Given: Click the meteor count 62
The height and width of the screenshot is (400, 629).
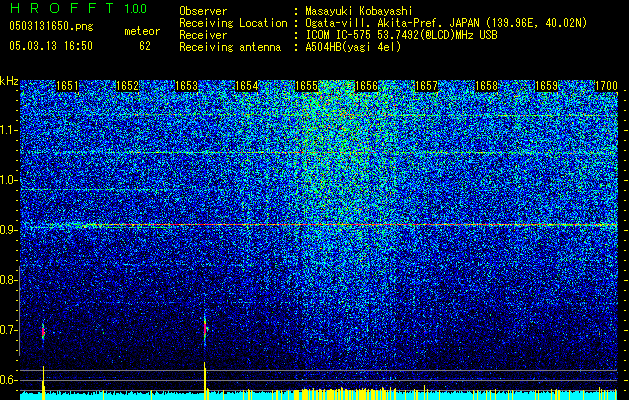Looking at the screenshot, I should (x=145, y=46).
